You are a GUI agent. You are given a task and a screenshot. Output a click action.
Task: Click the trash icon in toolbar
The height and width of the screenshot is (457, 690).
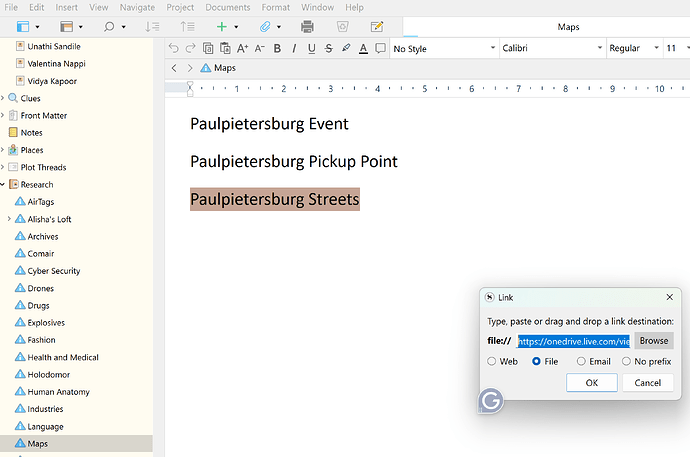(342, 27)
